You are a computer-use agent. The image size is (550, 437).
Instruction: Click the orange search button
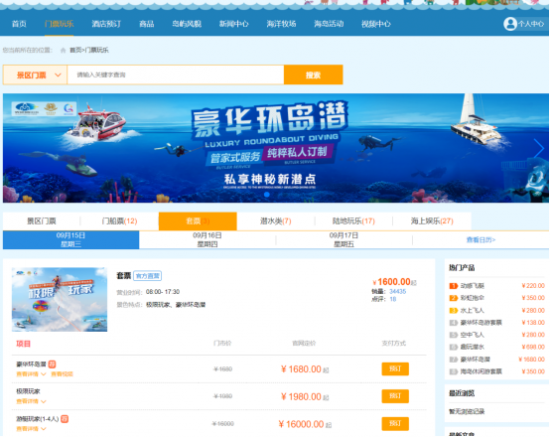point(313,75)
